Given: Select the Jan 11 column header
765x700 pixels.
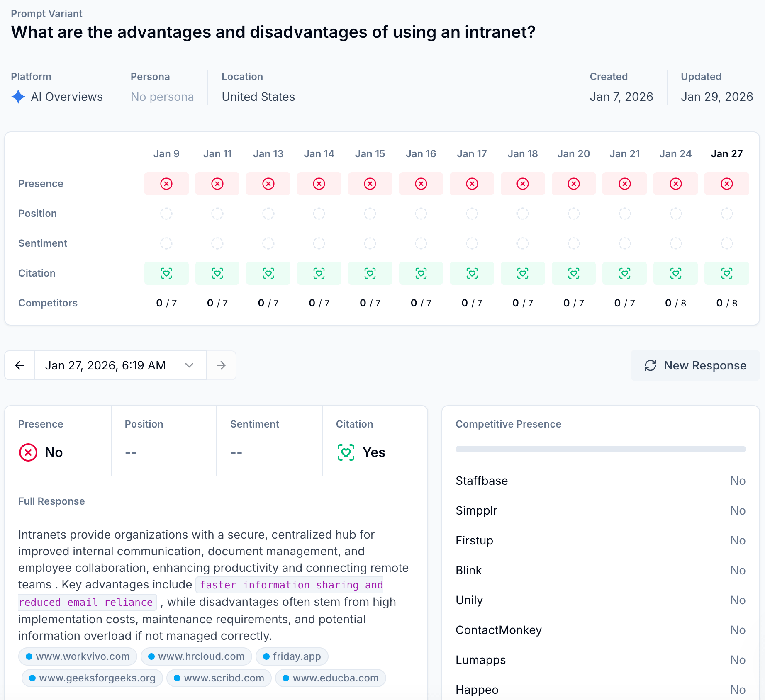Looking at the screenshot, I should [217, 154].
